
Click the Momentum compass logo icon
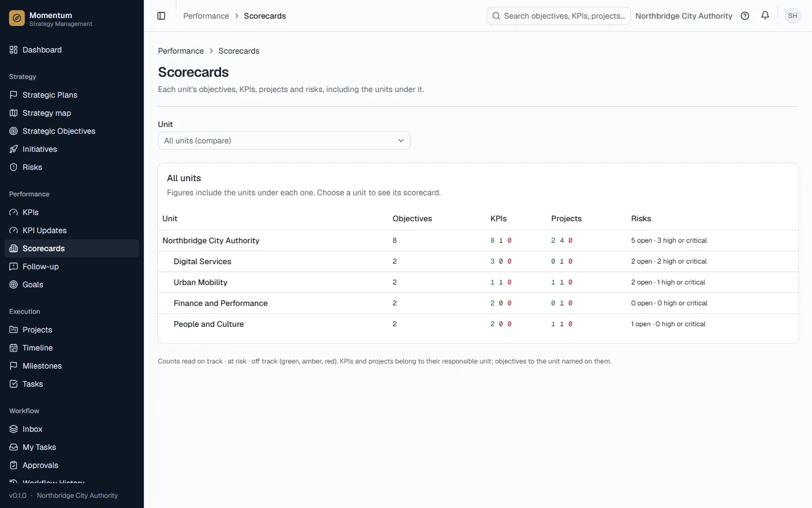pos(17,19)
